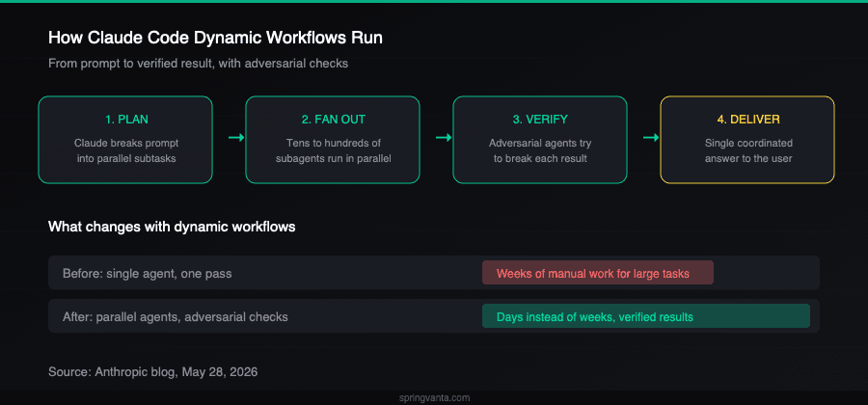Click Single coordinated answer to the user text
The image size is (868, 405).
pos(747,151)
